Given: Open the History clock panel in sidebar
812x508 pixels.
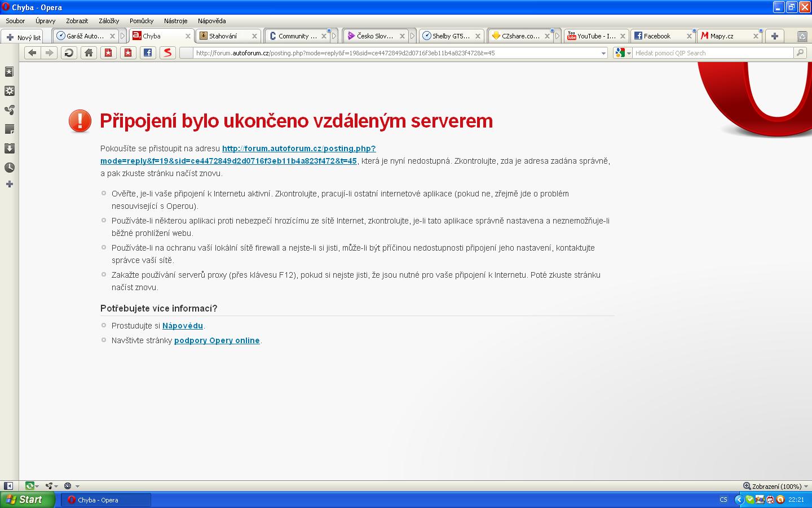Looking at the screenshot, I should pyautogui.click(x=9, y=168).
